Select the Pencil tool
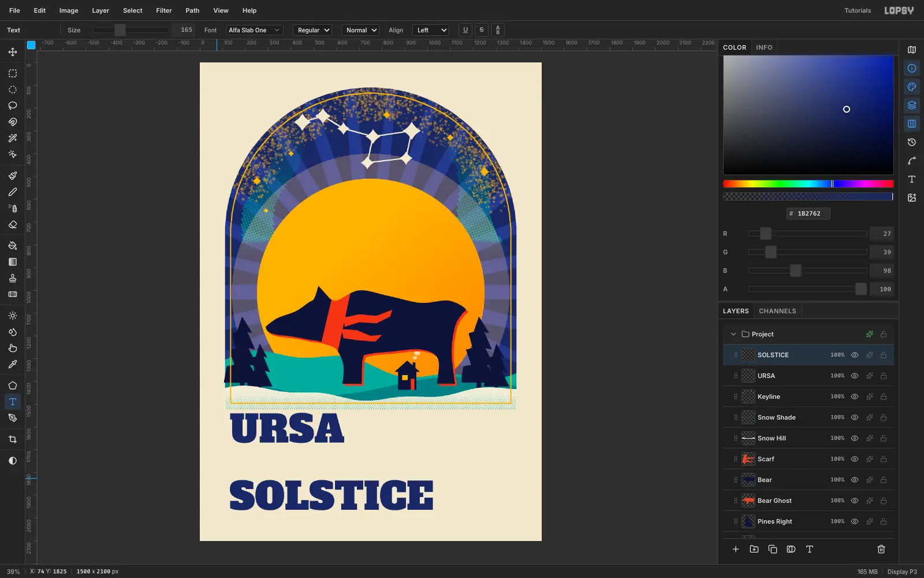The height and width of the screenshot is (578, 924). pyautogui.click(x=13, y=192)
